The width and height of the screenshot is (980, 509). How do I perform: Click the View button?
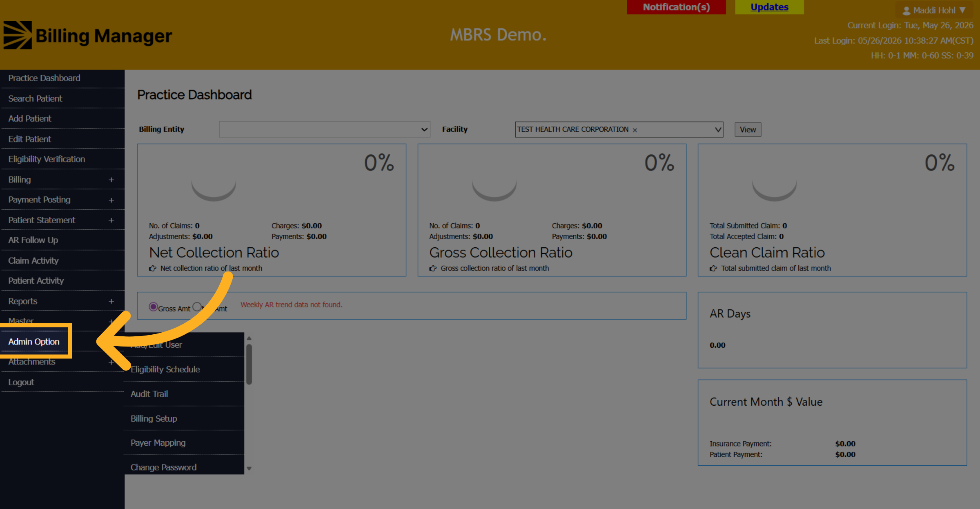[748, 129]
